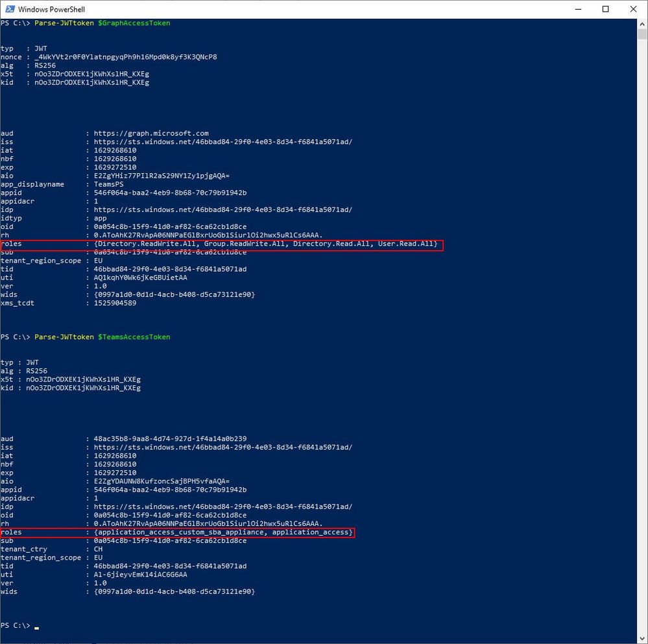The width and height of the screenshot is (648, 644).
Task: Click the nonce value starting with "_4WkYVt2r0F0"
Action: 126,57
